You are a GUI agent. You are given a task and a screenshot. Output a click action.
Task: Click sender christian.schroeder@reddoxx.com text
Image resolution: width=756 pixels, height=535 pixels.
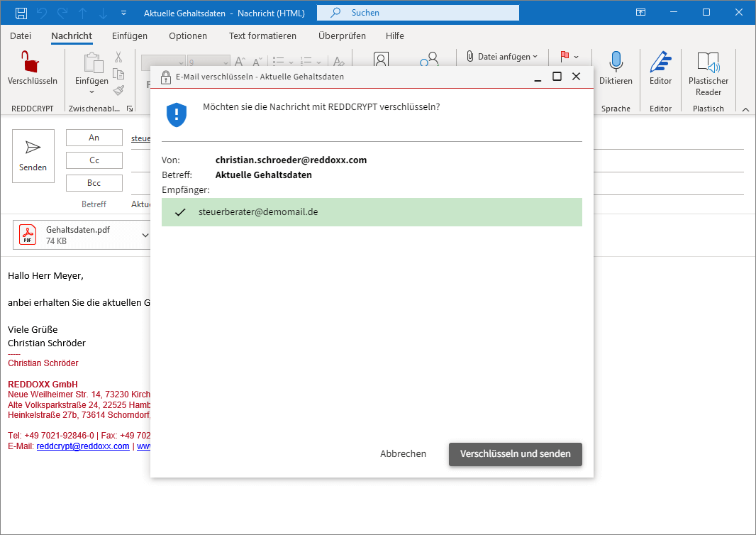pos(291,160)
